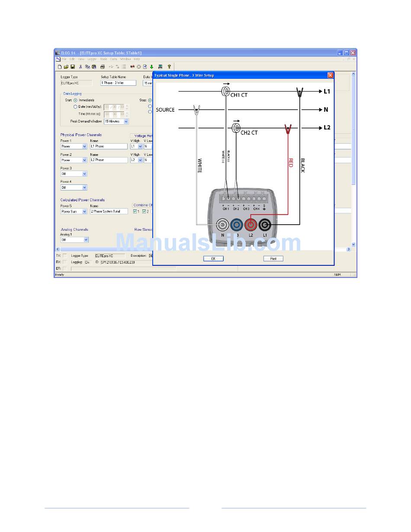Image resolution: width=411 pixels, height=532 pixels.
Task: Open the Power 2 type dropdown
Action: tap(85, 160)
